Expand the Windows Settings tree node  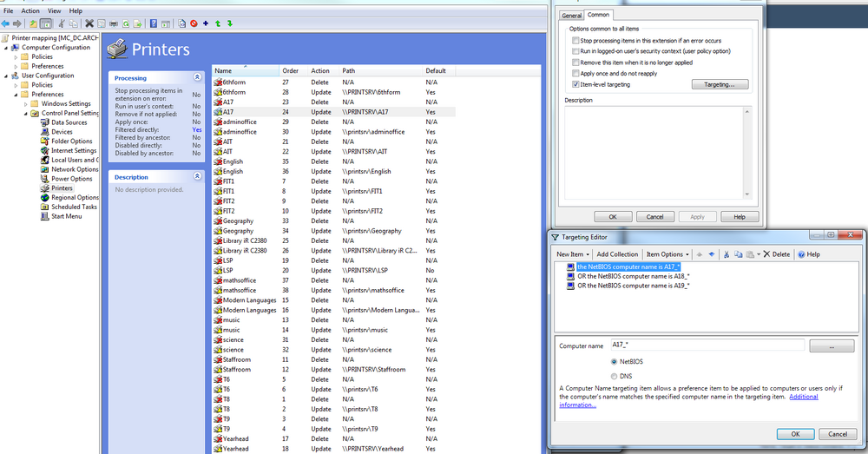pos(25,104)
